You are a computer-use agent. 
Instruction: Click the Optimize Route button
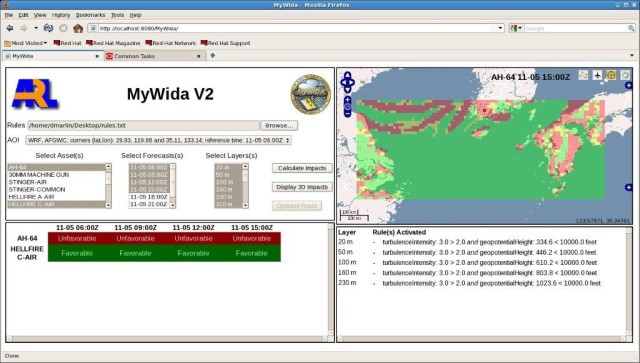[297, 205]
